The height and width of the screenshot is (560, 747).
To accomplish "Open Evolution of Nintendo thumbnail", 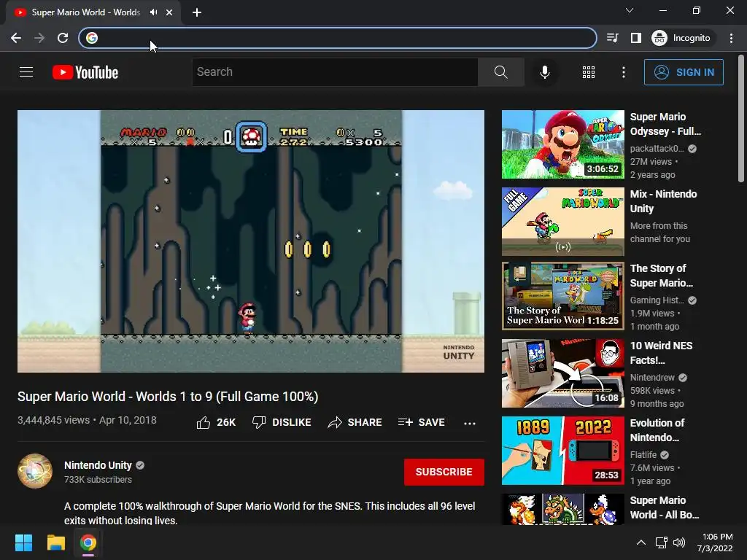I will point(562,451).
